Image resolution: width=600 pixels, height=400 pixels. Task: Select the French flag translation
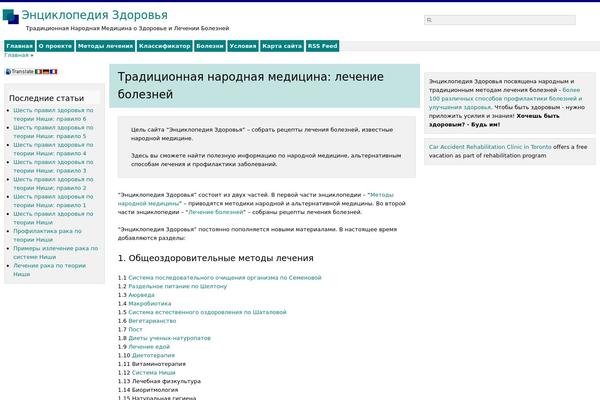pyautogui.click(x=54, y=72)
